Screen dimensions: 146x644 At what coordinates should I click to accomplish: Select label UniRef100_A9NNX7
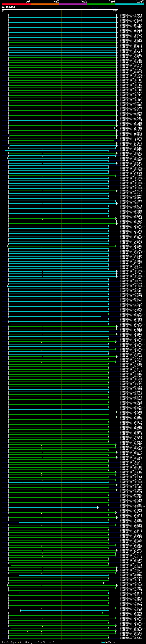[x=131, y=35]
